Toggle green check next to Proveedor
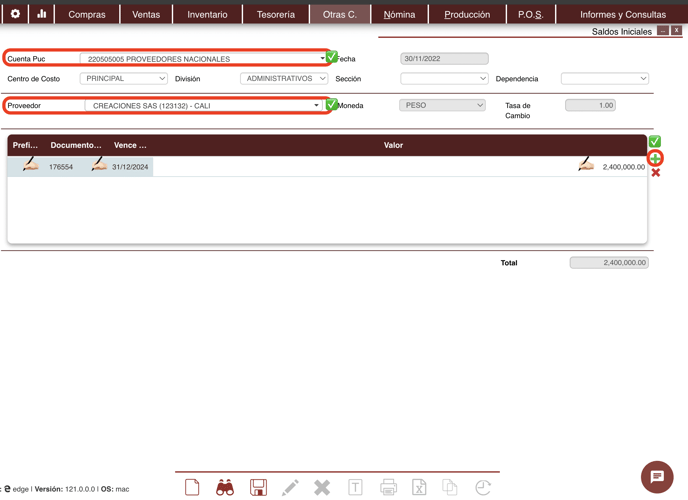 (332, 104)
